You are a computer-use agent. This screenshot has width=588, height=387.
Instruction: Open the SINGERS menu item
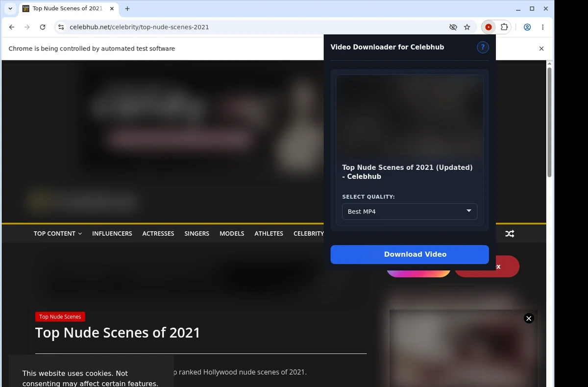pos(197,234)
